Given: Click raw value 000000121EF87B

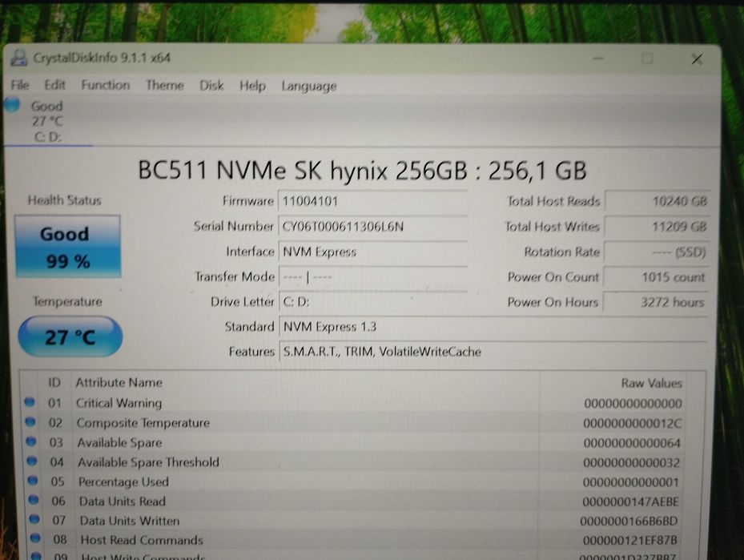Looking at the screenshot, I should click(630, 541).
